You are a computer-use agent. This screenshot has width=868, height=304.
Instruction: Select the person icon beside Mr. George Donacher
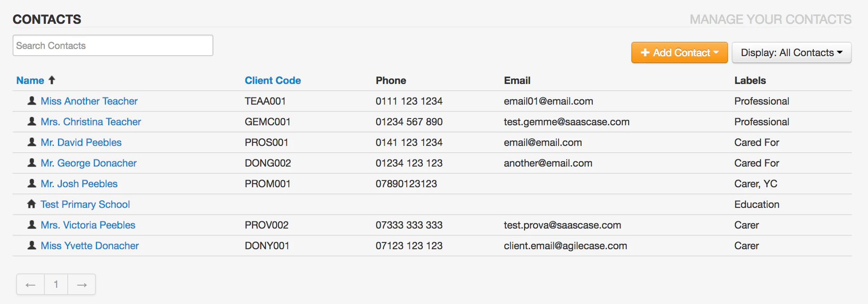[31, 163]
